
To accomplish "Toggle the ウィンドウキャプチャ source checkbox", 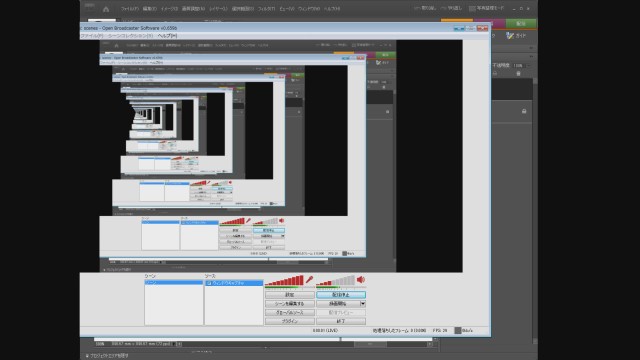I will point(209,283).
